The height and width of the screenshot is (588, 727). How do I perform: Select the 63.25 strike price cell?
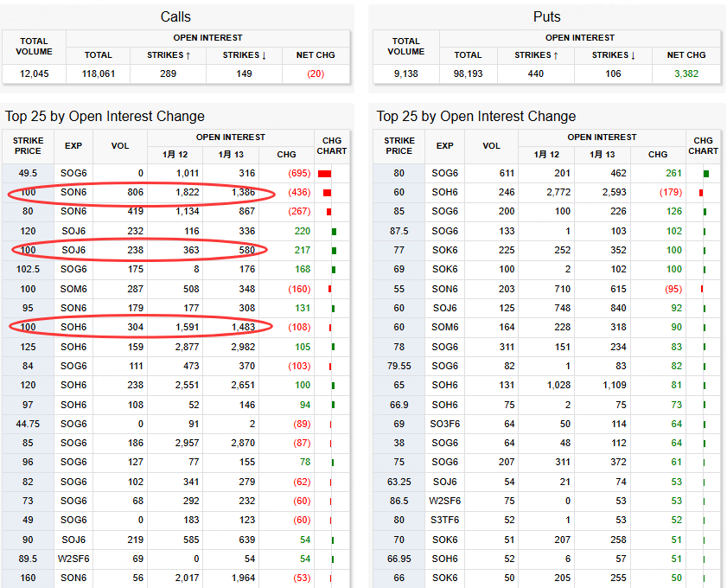[x=399, y=482]
